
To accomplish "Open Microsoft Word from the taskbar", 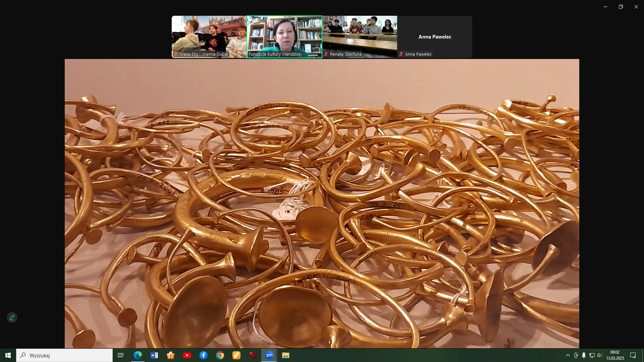I will [154, 355].
